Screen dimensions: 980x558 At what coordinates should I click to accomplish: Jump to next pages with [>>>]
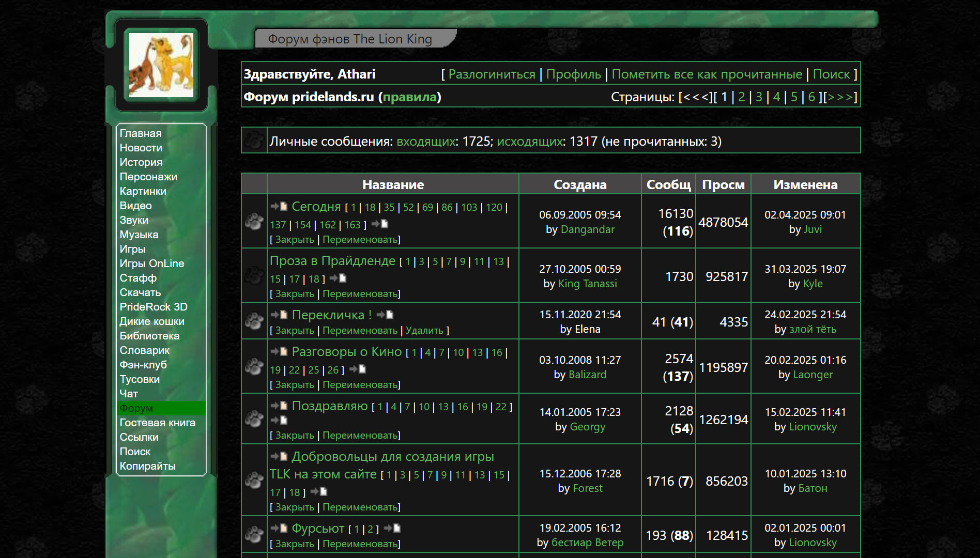[840, 97]
